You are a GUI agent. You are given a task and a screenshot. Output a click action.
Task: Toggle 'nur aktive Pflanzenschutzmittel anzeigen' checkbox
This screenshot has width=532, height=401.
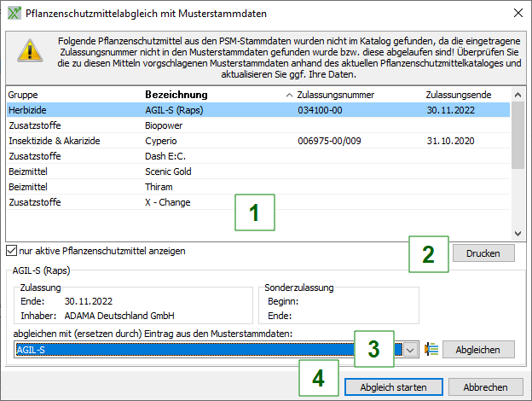(x=11, y=251)
